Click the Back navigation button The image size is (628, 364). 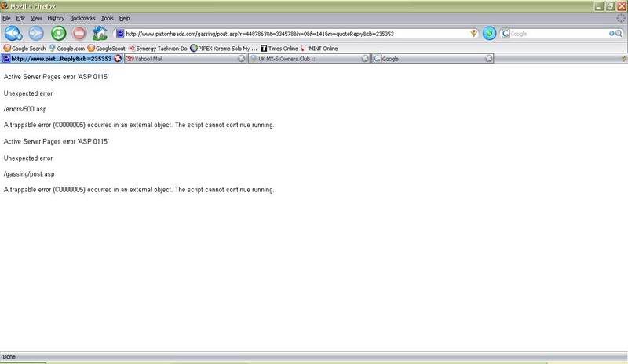pos(14,34)
